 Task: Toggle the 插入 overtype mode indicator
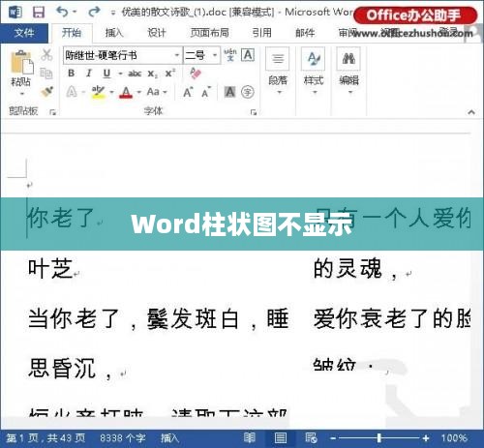coord(169,438)
